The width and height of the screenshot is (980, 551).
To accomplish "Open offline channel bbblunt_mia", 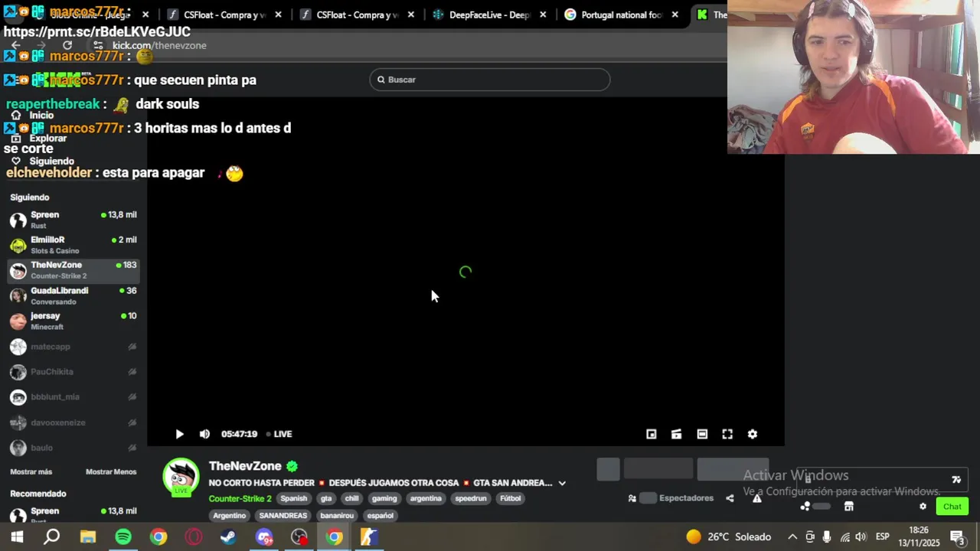I will [73, 397].
